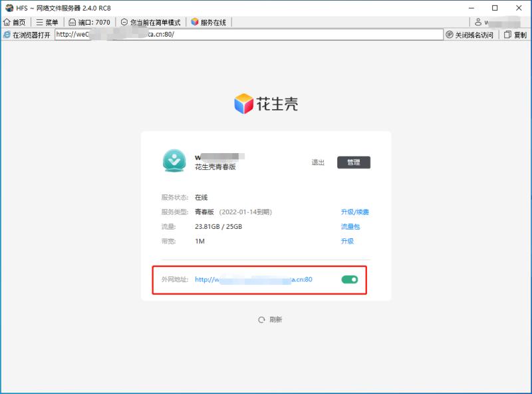Click the 刷新 refresh control
Screen dimensions: 532x394
pyautogui.click(x=271, y=319)
